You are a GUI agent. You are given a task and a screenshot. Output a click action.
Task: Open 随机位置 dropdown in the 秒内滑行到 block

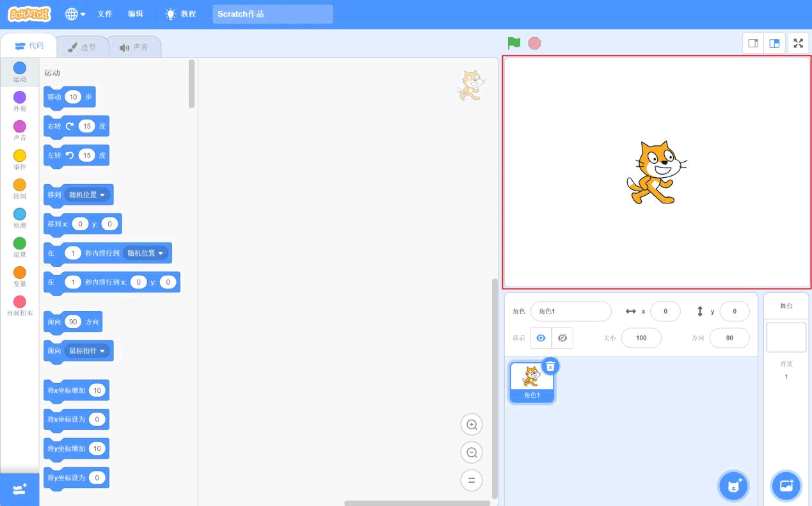coord(145,253)
